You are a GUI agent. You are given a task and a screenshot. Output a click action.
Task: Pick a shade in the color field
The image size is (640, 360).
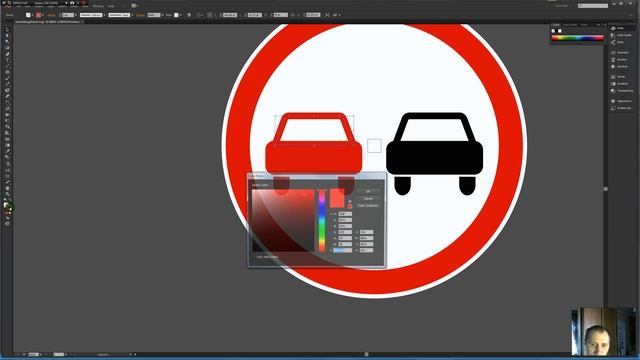click(x=283, y=220)
